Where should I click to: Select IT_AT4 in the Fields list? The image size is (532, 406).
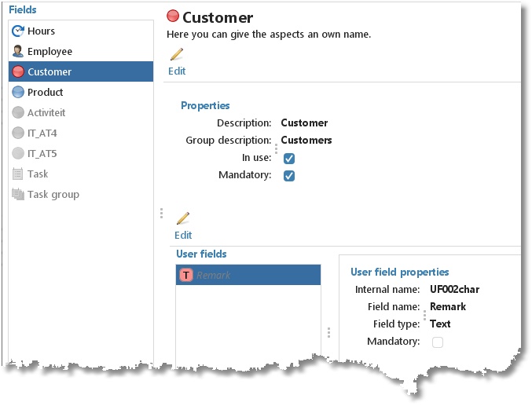[x=42, y=134]
